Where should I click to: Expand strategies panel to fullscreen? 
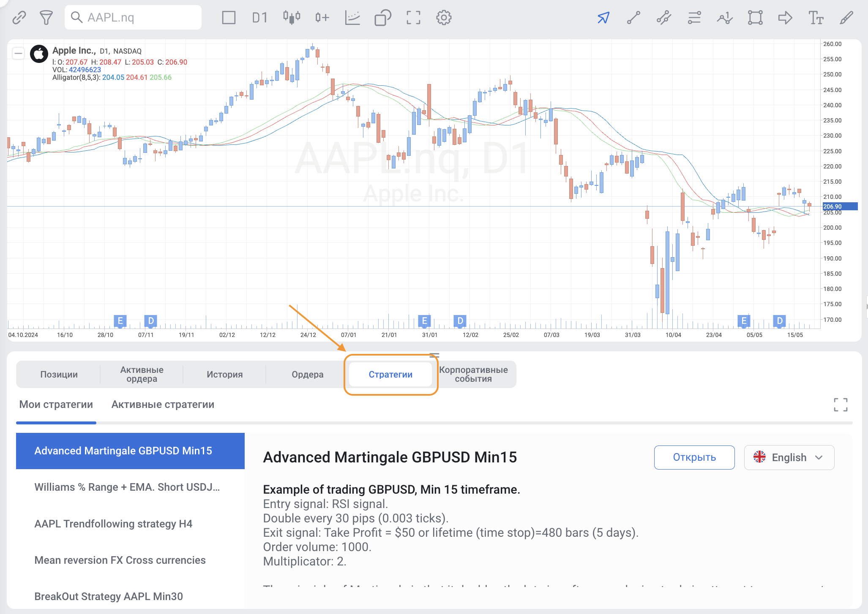(841, 405)
